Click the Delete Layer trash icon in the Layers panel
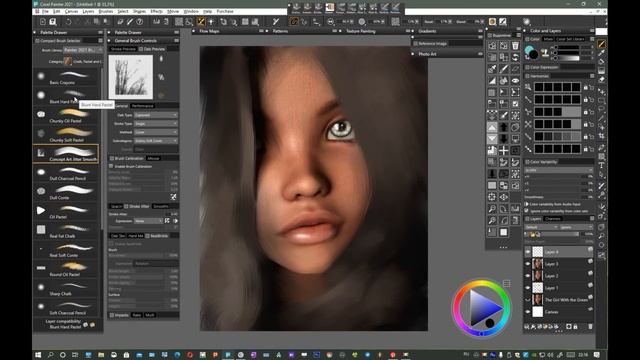640x360 pixels. click(x=590, y=327)
